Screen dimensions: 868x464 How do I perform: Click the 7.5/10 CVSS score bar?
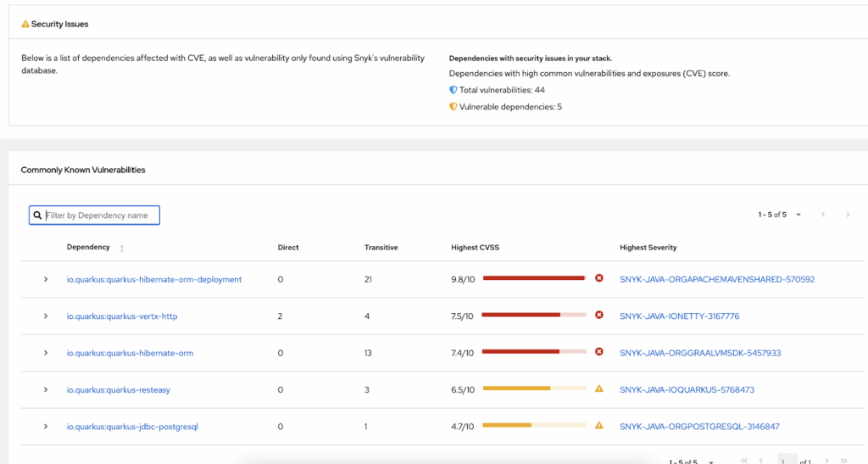pos(534,315)
